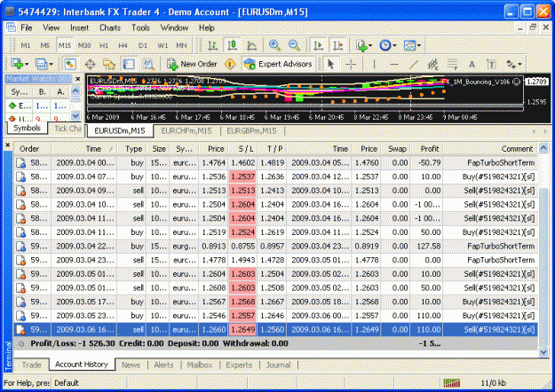
Task: Set timeframe to D1
Action: coord(143,45)
